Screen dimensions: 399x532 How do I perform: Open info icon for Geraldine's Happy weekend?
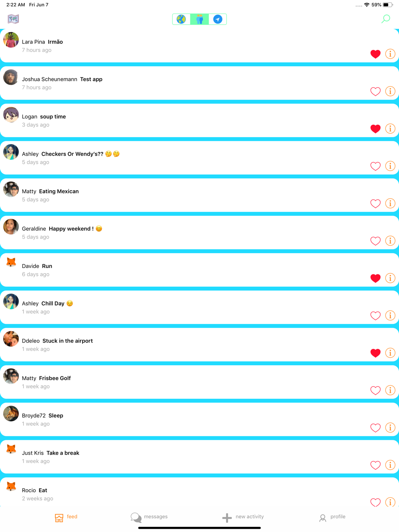click(x=390, y=241)
